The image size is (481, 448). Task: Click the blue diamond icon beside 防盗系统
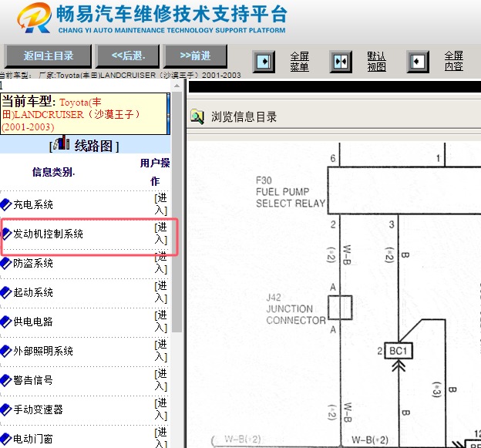pos(6,263)
